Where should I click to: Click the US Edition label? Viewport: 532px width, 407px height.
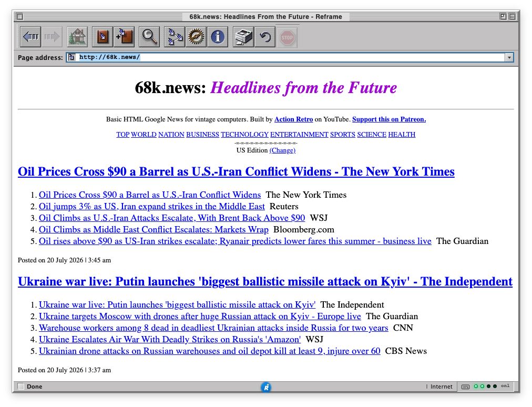(x=252, y=150)
